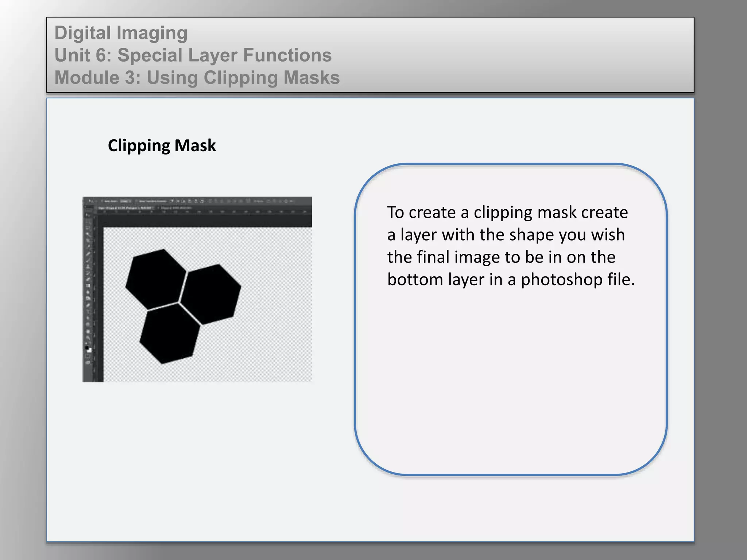Toggle the Auto-Select checkbox
Screen dimensions: 747x560
[102, 201]
